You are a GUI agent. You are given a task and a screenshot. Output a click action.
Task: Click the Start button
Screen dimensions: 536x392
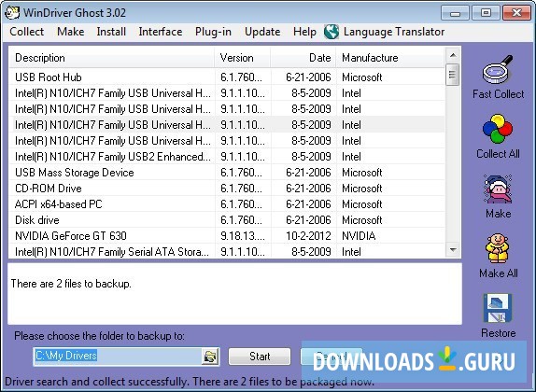260,357
